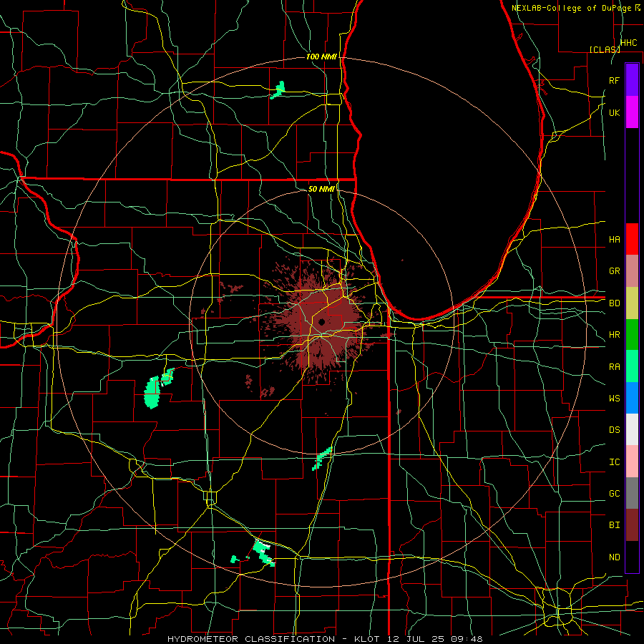This screenshot has height=644, width=644.
Task: Click the 09:48 timestamp
Action: pos(466,639)
